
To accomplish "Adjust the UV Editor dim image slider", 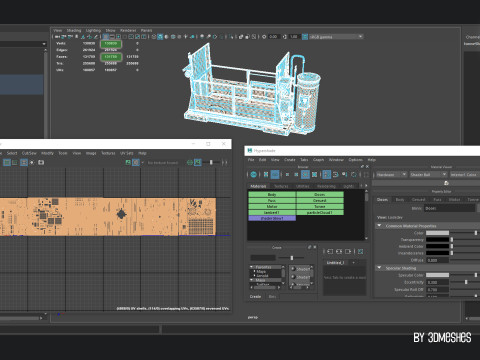I will click(x=211, y=162).
